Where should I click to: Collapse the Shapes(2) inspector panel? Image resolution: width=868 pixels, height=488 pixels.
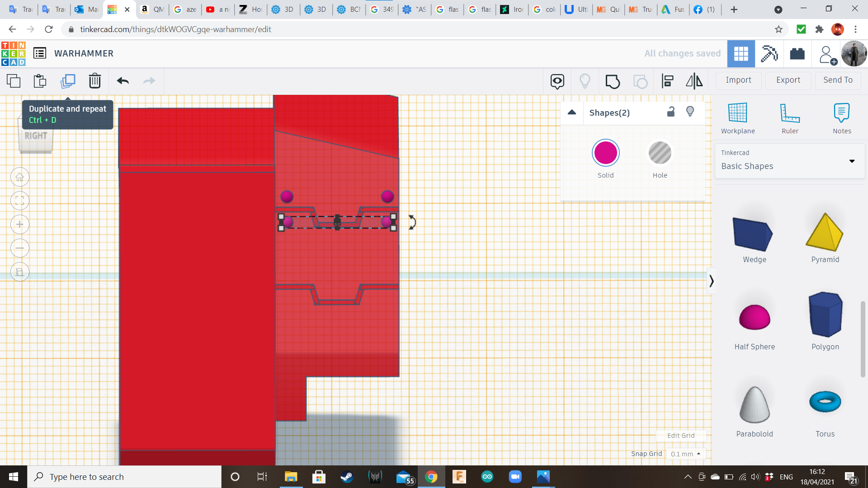pyautogui.click(x=572, y=113)
